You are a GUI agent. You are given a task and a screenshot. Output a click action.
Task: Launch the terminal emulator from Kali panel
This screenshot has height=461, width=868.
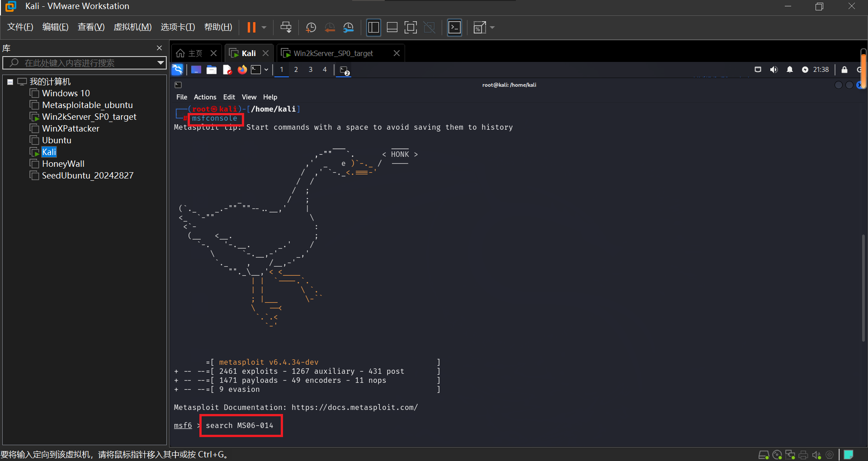pyautogui.click(x=256, y=70)
